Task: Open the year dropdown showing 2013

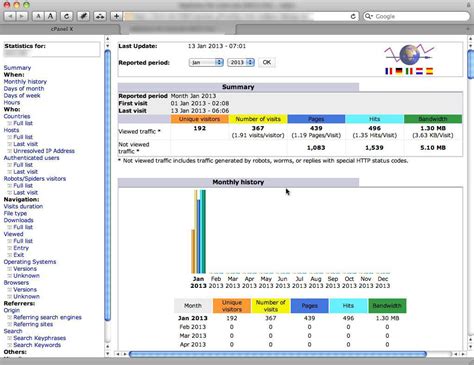Action: coord(241,62)
